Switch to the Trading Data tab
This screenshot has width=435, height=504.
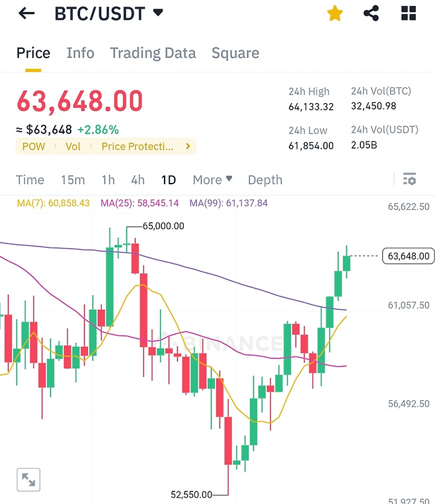[x=153, y=53]
